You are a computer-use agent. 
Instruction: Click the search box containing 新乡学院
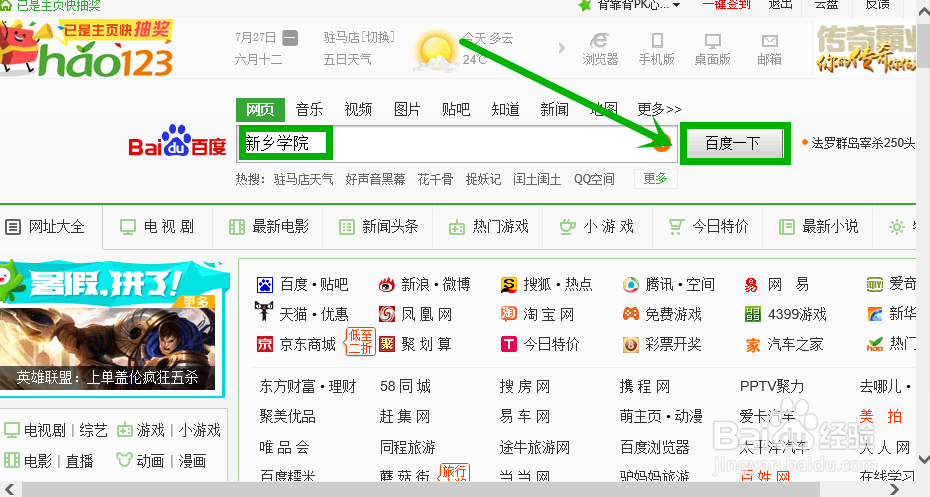tap(457, 143)
